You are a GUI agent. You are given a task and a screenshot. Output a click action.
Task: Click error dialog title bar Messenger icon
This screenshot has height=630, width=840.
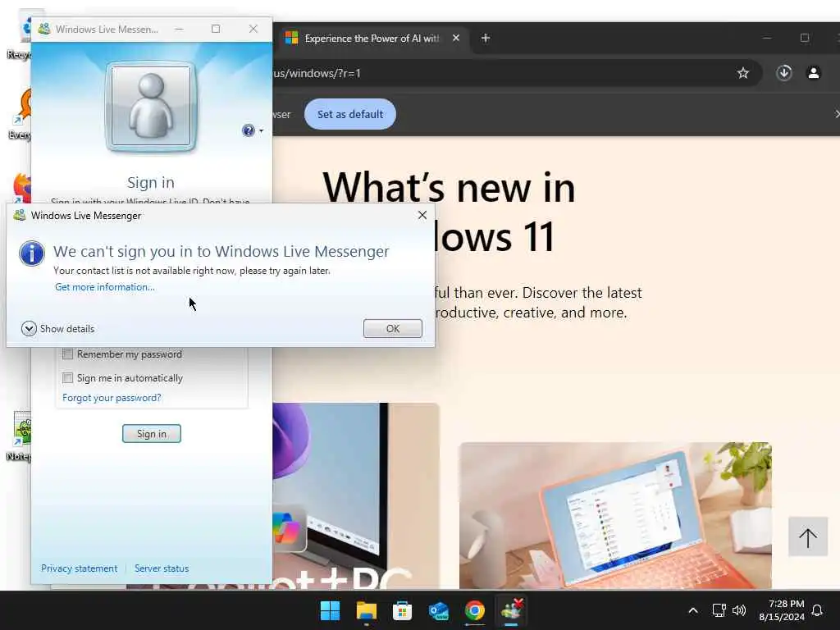tap(20, 216)
